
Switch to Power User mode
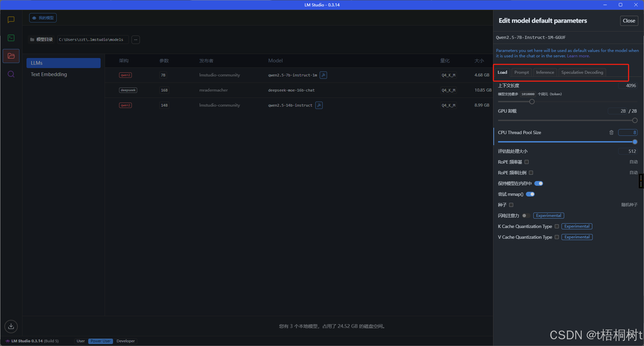(101, 341)
